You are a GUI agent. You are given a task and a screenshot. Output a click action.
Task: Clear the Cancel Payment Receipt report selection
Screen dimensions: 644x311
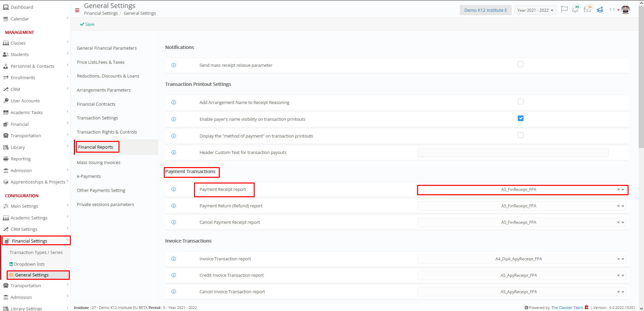(618, 222)
